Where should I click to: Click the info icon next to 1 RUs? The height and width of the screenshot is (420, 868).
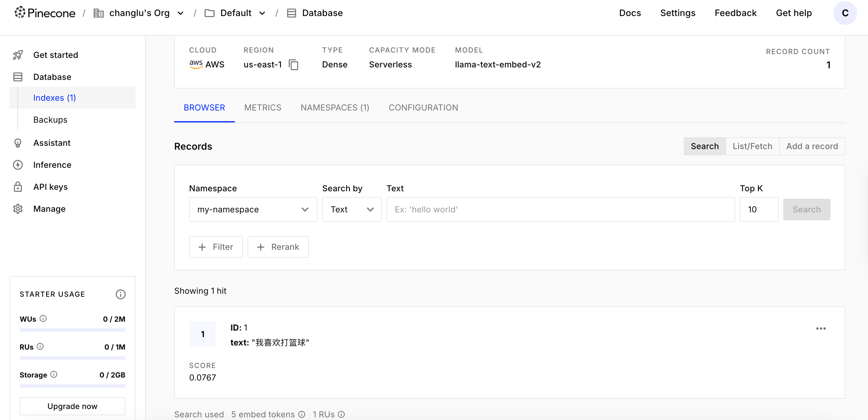pyautogui.click(x=341, y=414)
